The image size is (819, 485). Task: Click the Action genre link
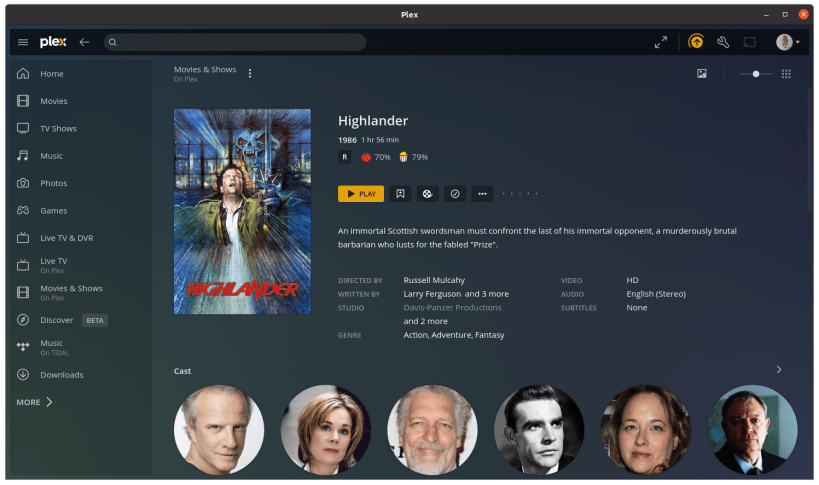click(416, 335)
